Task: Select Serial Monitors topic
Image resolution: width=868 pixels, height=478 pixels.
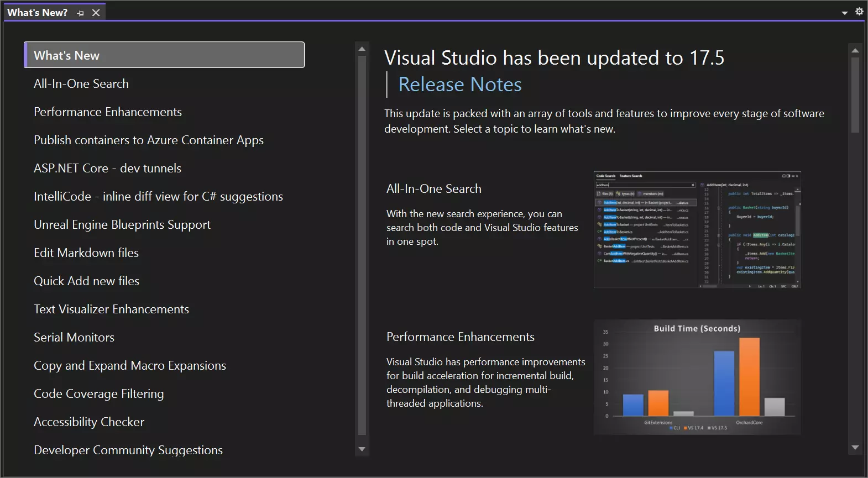Action: pos(74,337)
